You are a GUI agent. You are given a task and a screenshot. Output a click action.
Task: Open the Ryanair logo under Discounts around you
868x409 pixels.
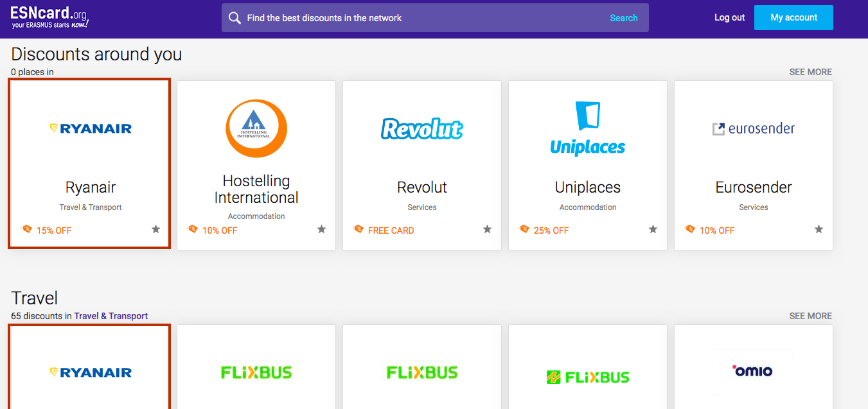[x=91, y=128]
